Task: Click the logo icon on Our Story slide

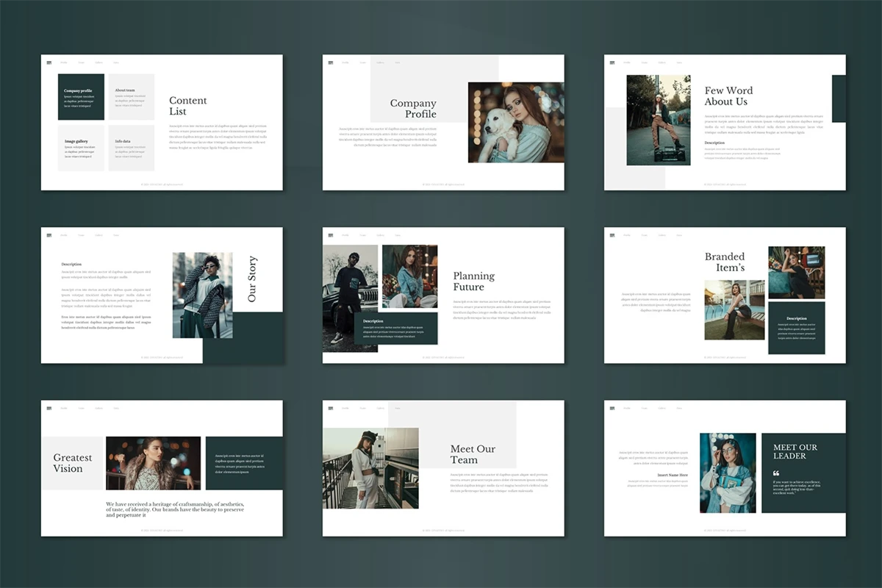Action: click(49, 235)
